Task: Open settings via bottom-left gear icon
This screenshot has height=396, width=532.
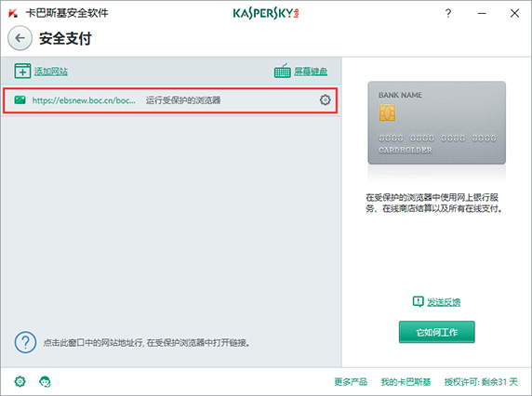Action: click(x=20, y=381)
